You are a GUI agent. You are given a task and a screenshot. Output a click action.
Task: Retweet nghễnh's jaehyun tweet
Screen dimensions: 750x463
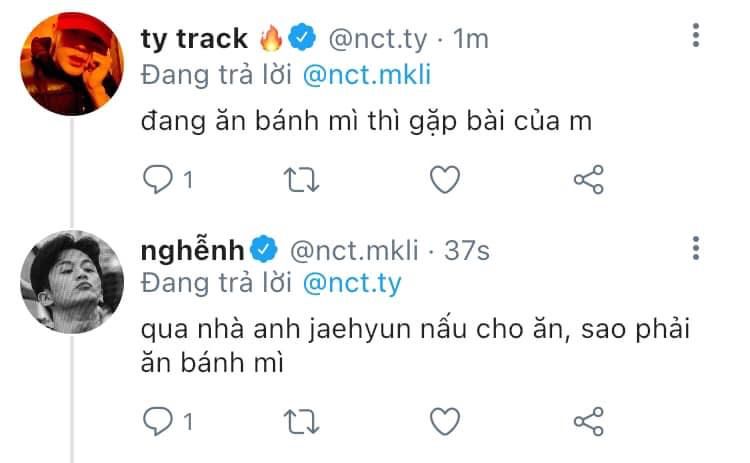pyautogui.click(x=299, y=420)
